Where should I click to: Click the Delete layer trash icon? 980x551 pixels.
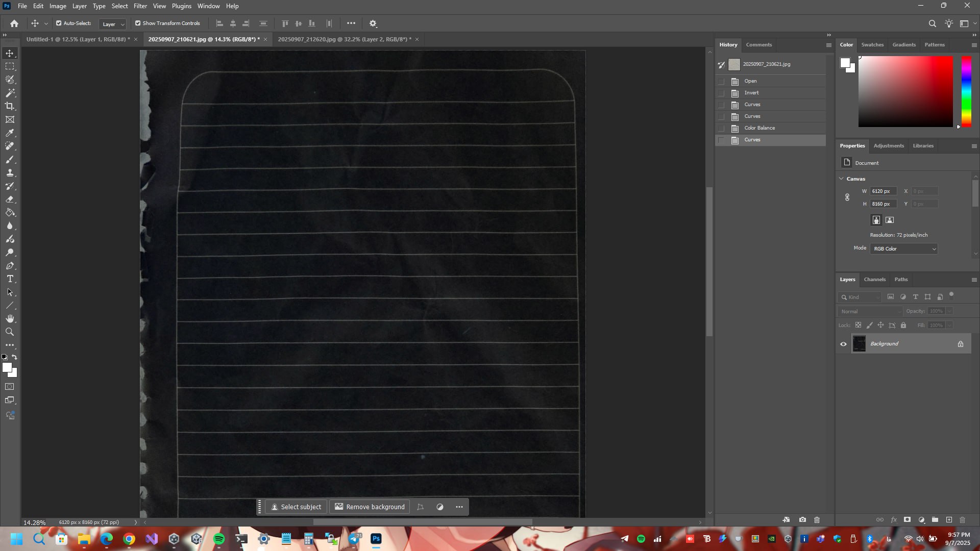click(962, 520)
